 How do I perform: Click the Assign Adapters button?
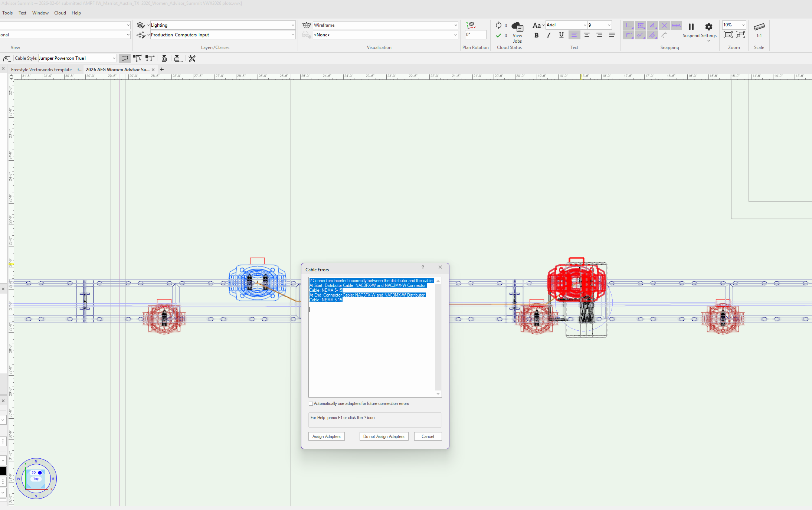[326, 437]
